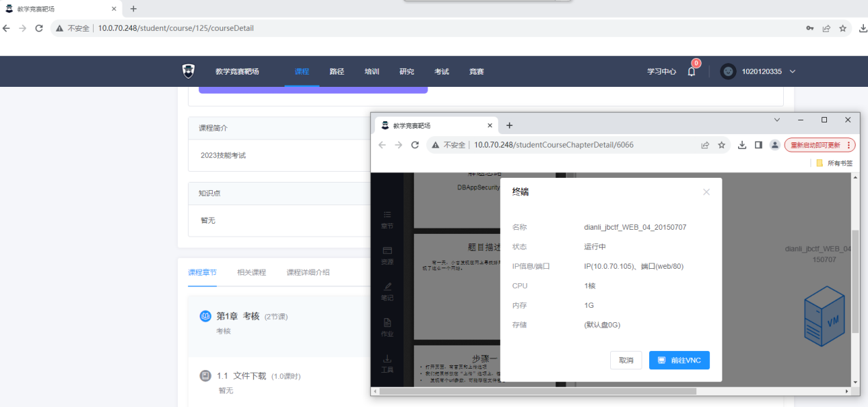
Task: Share the back window's page
Action: click(826, 28)
